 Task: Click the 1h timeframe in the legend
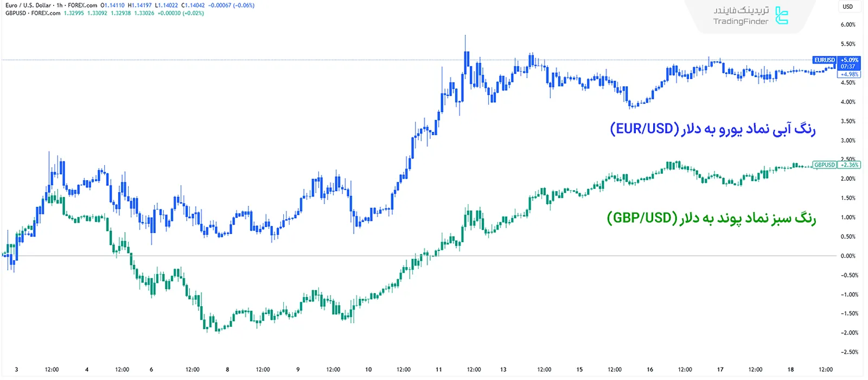click(x=60, y=5)
